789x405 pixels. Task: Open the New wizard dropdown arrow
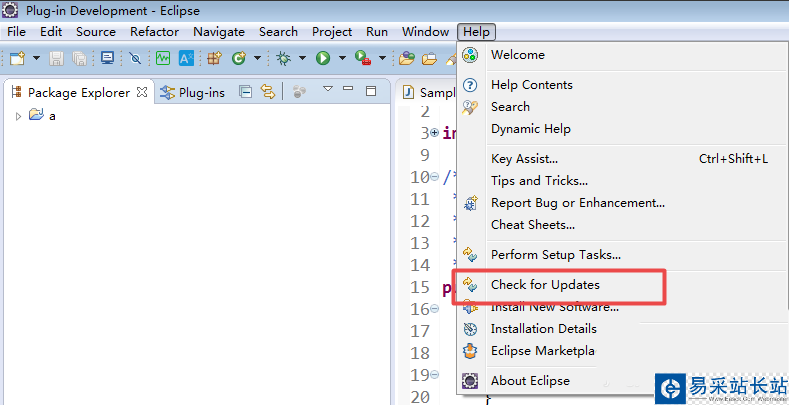point(36,58)
